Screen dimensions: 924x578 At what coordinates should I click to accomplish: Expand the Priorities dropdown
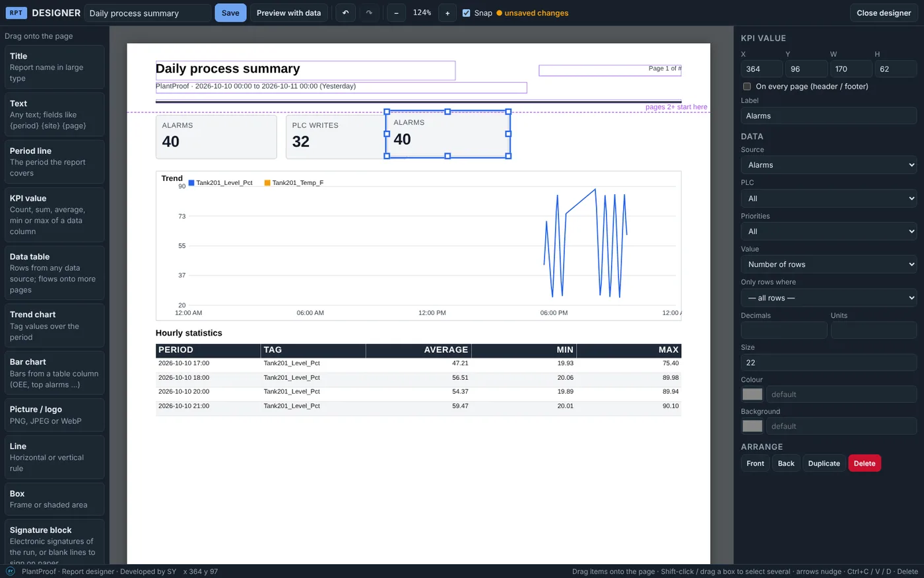tap(829, 231)
